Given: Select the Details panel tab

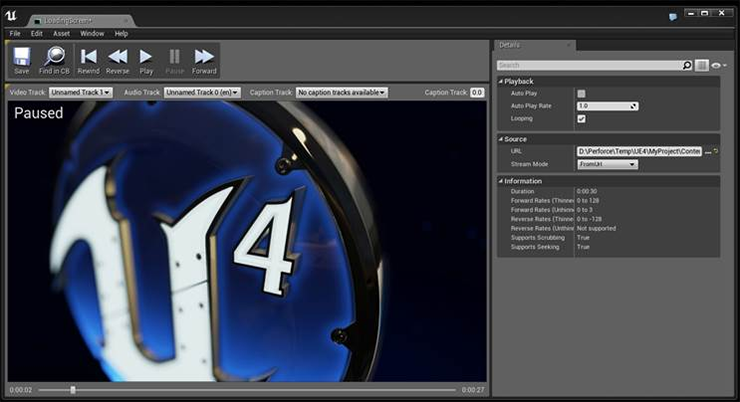Looking at the screenshot, I should pos(533,45).
